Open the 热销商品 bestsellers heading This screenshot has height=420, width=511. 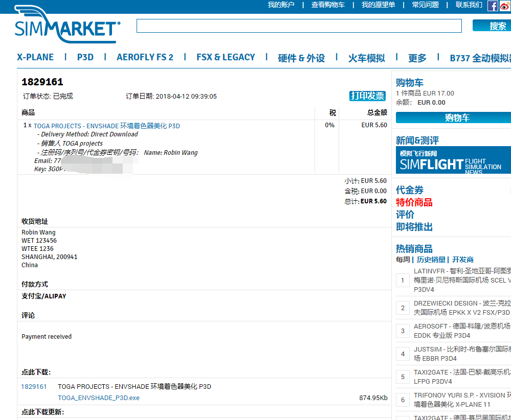414,249
